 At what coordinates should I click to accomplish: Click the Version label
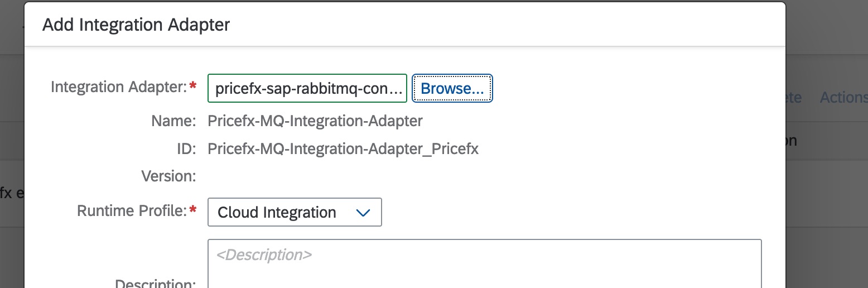click(x=168, y=176)
